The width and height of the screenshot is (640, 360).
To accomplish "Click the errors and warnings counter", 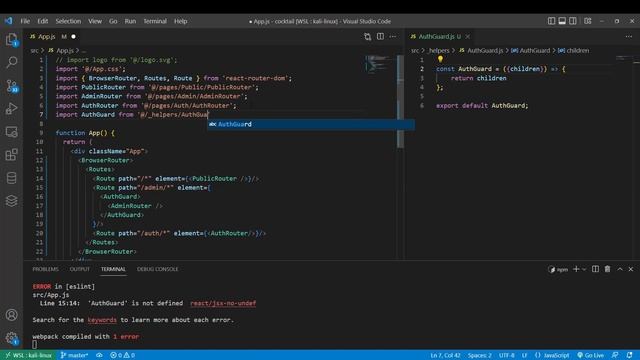I will pyautogui.click(x=122, y=355).
